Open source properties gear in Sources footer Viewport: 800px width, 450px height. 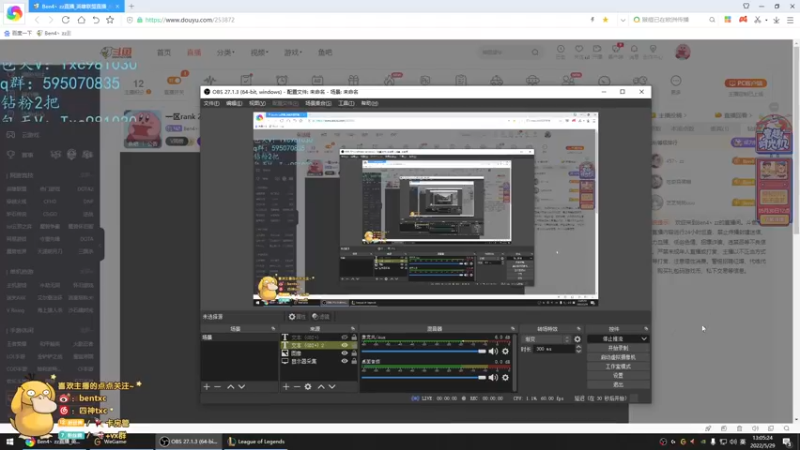308,387
